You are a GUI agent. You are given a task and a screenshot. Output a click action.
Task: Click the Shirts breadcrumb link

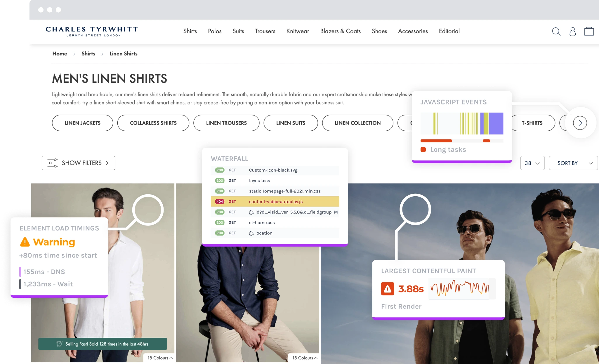tap(88, 54)
